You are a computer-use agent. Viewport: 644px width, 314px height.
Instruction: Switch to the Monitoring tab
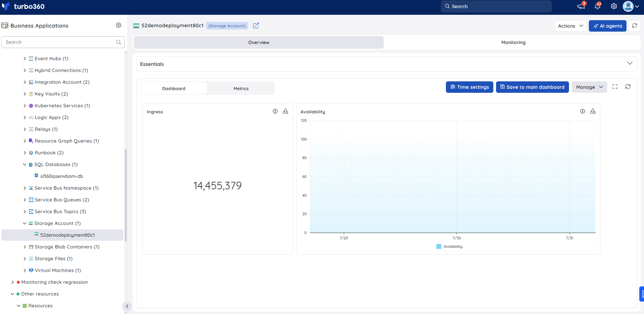pyautogui.click(x=513, y=42)
